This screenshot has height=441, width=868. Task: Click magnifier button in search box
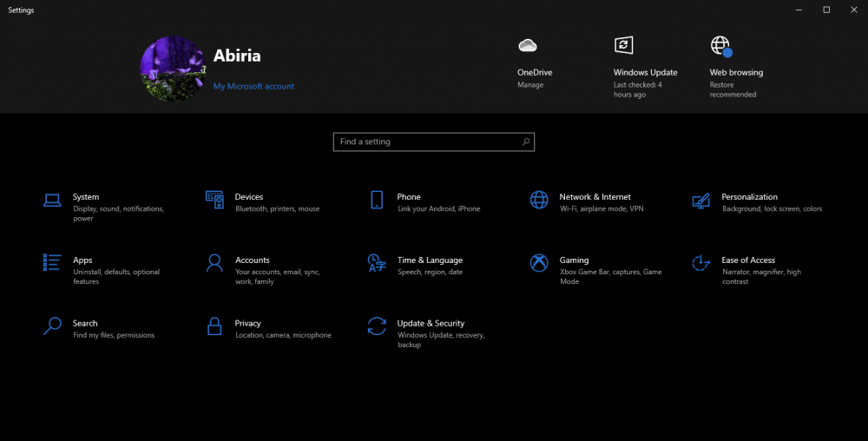coord(526,142)
